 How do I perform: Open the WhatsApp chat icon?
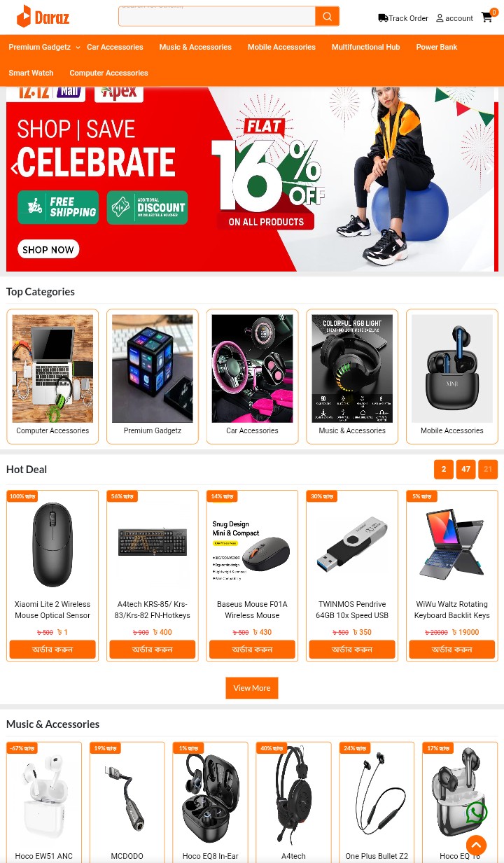tap(477, 812)
